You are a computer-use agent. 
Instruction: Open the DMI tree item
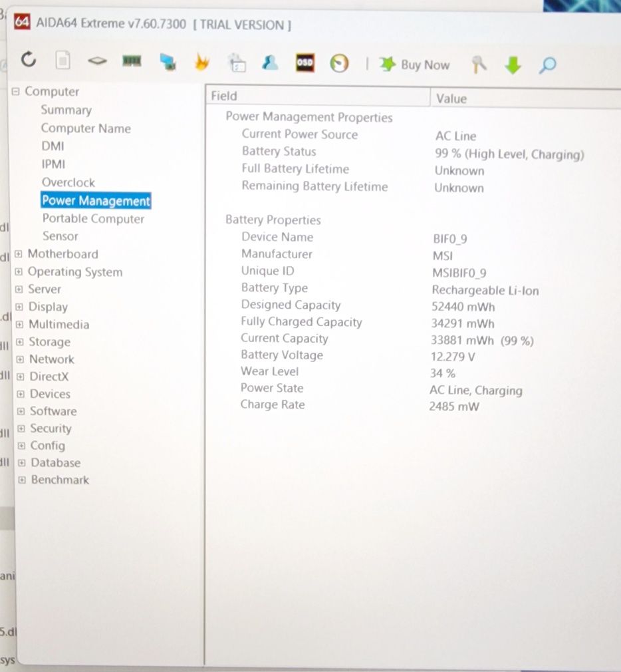pos(53,146)
